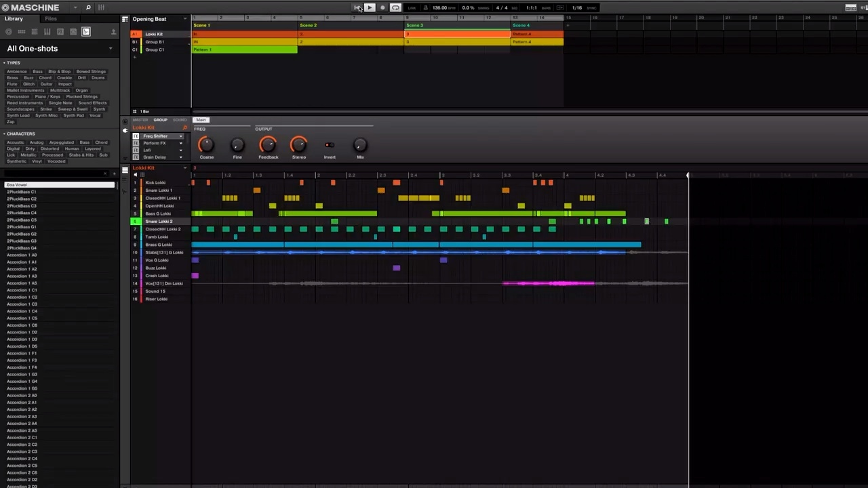The height and width of the screenshot is (488, 868).
Task: Toggle the audition speaker icon in editor
Action: 134,175
